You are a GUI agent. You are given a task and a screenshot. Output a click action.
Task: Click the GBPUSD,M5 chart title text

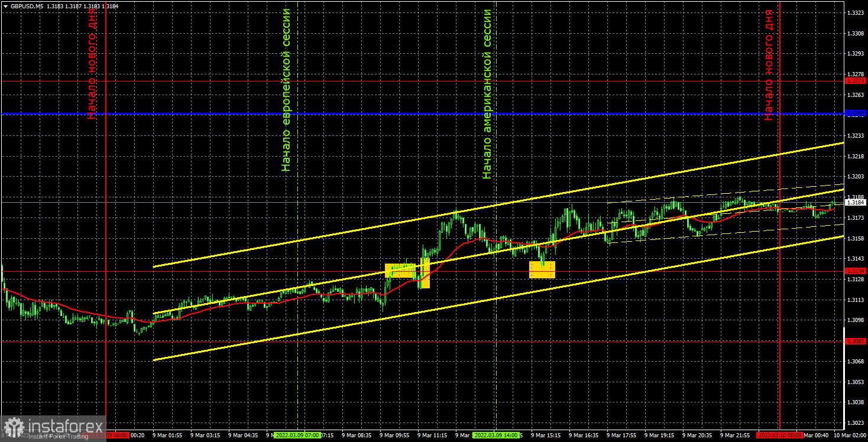26,5
